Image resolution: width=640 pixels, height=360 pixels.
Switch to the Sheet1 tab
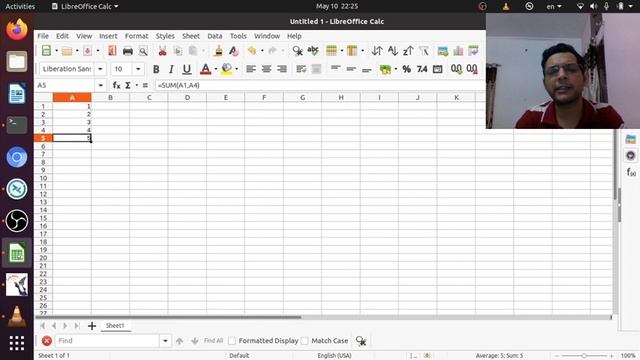[x=115, y=325]
